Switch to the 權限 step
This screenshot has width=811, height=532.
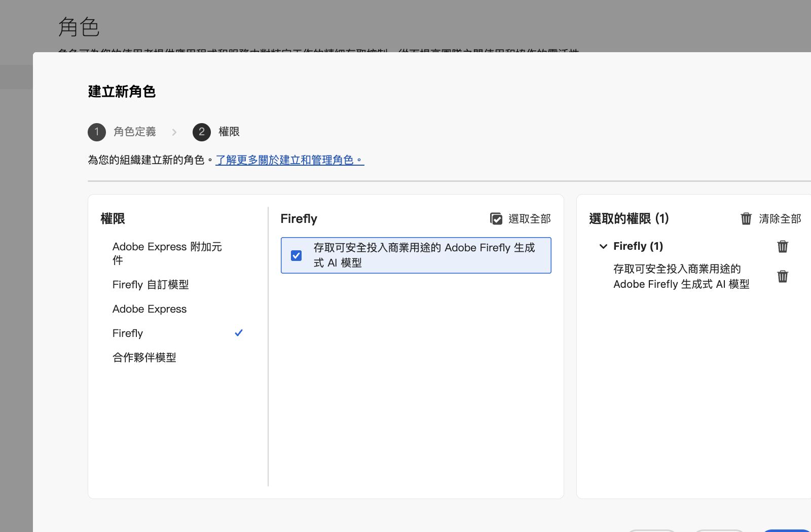(230, 132)
